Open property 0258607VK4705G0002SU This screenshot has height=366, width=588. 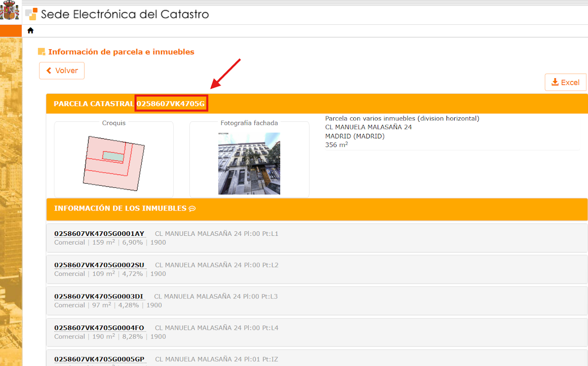point(99,265)
